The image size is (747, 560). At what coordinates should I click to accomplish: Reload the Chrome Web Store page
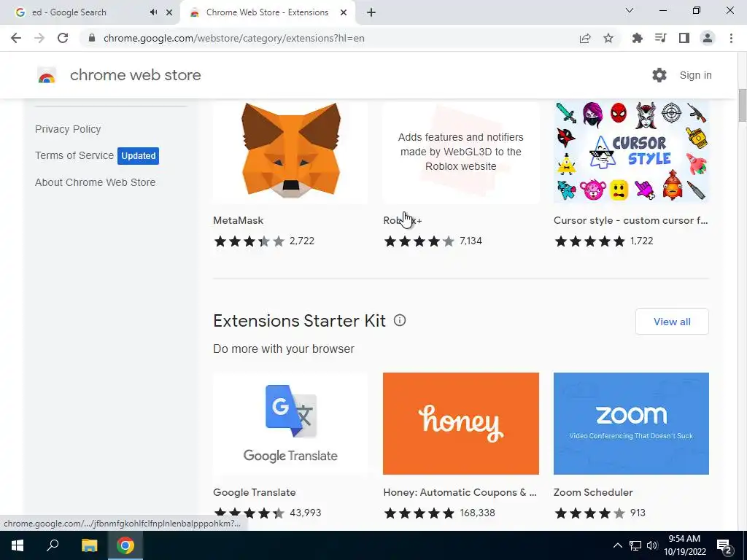pyautogui.click(x=63, y=38)
